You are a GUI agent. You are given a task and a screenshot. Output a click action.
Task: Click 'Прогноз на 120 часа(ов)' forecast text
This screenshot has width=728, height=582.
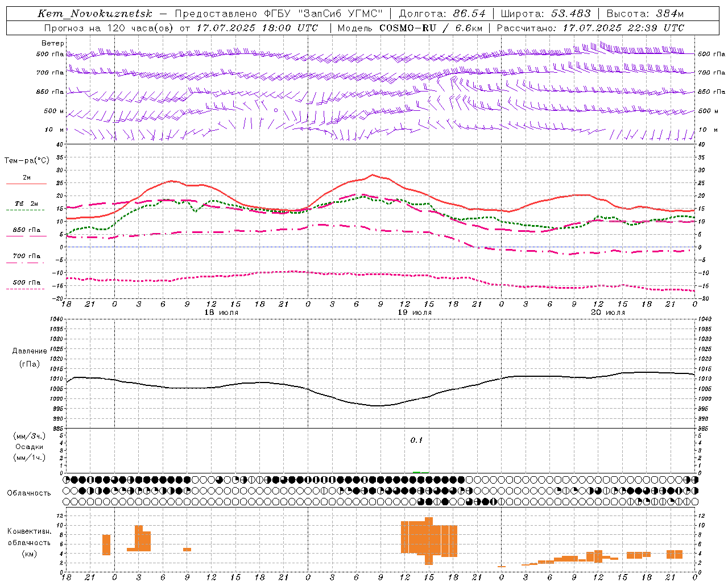coord(109,28)
